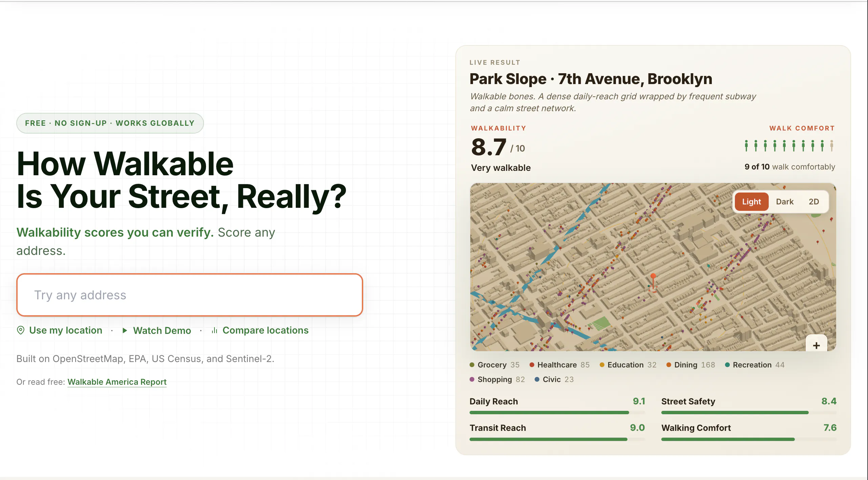Click the 'LIVE RESULT' label
868x480 pixels.
pos(495,63)
